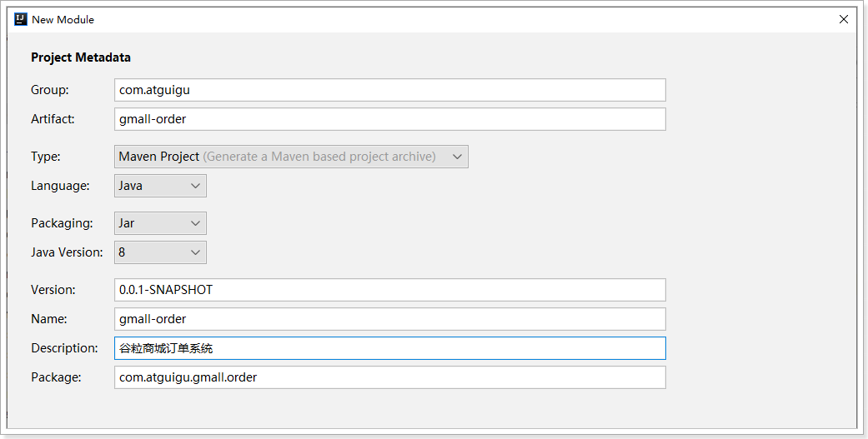Select the Name input field
The image size is (868, 439).
coord(390,319)
